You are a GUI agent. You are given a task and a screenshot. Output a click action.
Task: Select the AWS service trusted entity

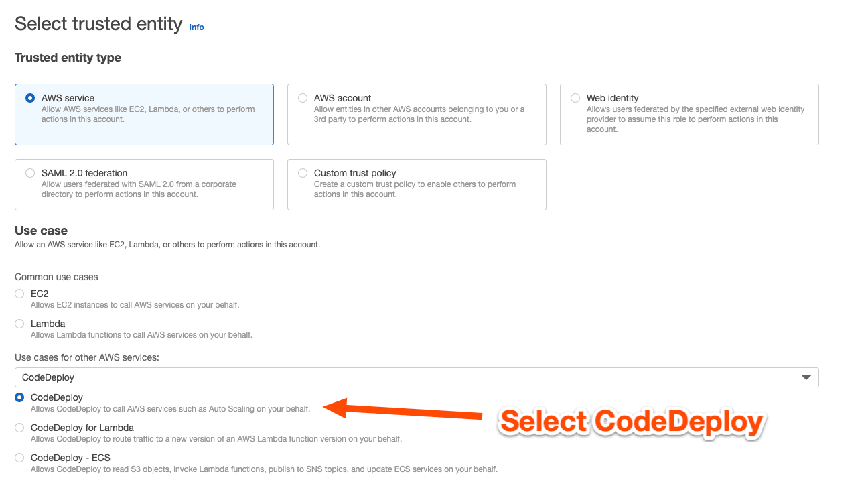[29, 97]
